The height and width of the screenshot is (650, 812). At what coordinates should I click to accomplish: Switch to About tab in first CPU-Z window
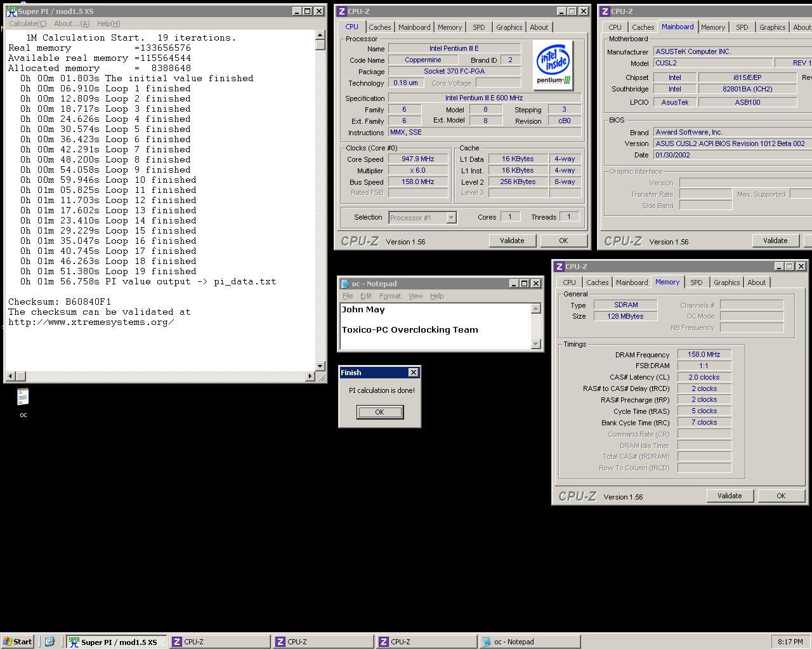click(x=539, y=27)
